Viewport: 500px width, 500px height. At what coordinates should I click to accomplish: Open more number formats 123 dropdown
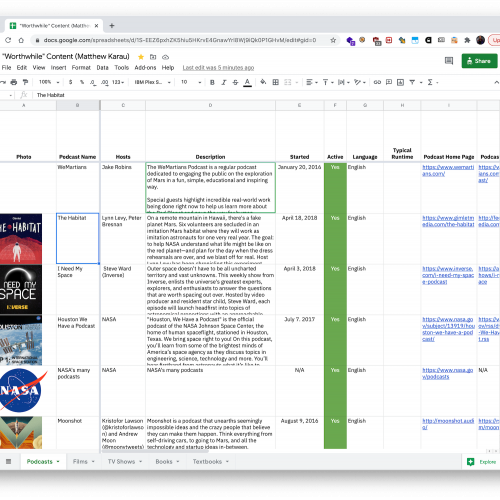click(x=118, y=82)
